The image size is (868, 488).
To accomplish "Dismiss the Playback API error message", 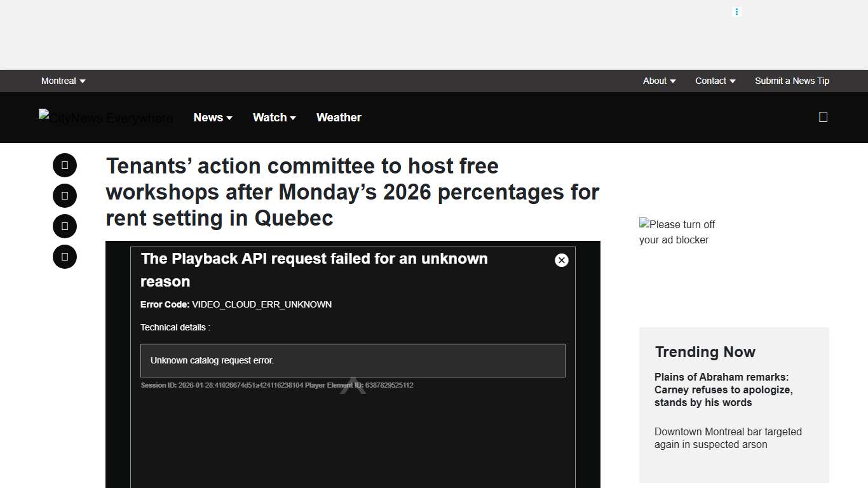I will [x=561, y=261].
